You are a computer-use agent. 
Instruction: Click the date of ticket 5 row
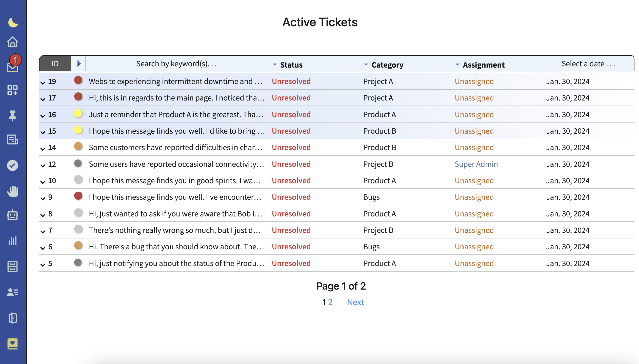pyautogui.click(x=568, y=263)
